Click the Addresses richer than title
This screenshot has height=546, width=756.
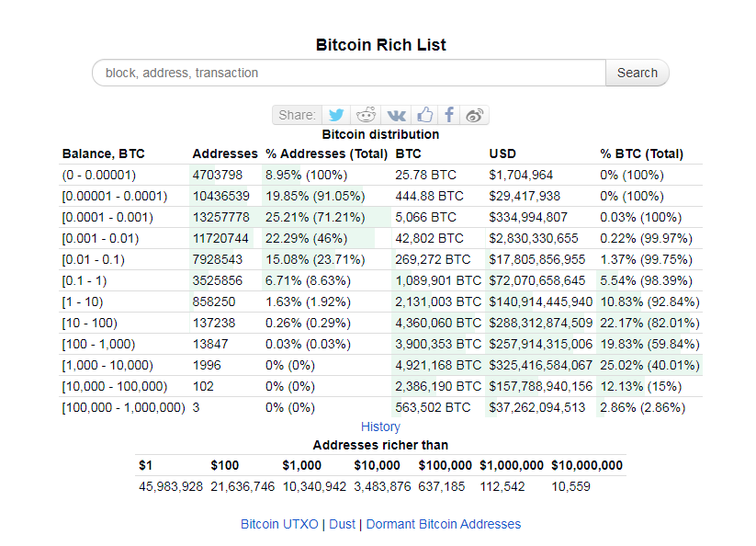tap(380, 445)
